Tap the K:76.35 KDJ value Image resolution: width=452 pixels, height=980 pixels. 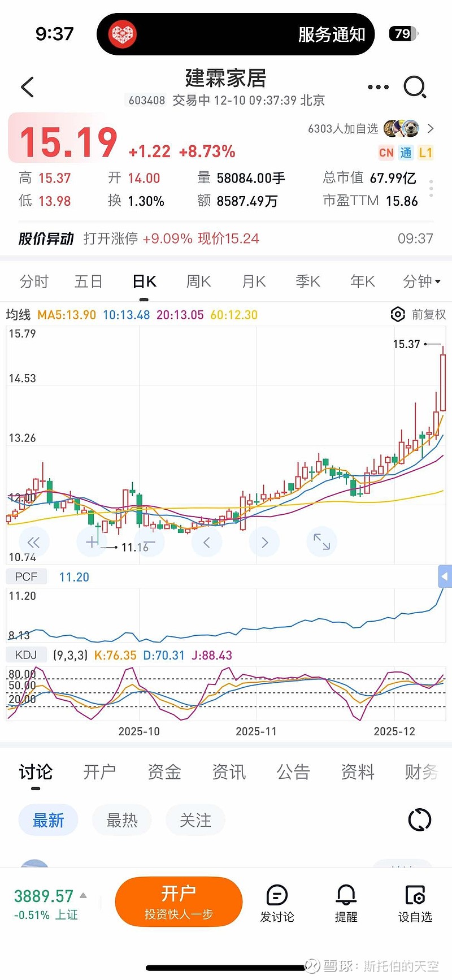115,656
